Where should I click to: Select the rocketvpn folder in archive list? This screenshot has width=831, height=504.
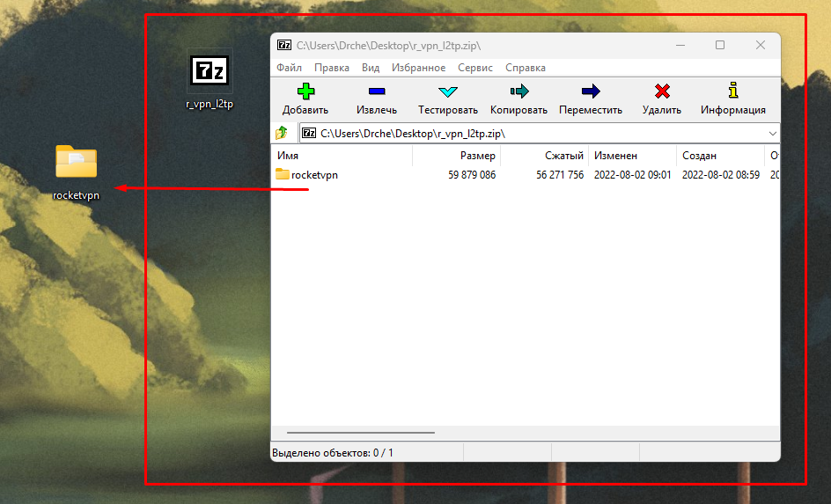click(x=314, y=175)
